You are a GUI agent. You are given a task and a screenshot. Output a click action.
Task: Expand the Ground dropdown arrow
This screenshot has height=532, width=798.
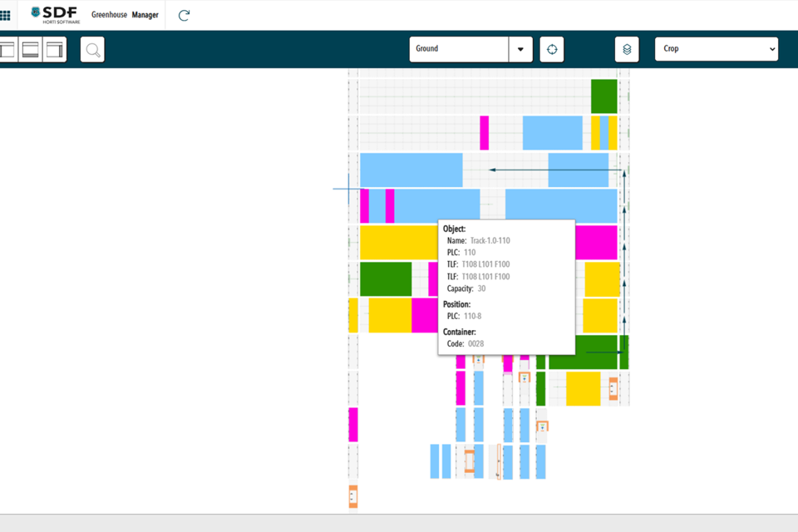click(520, 49)
